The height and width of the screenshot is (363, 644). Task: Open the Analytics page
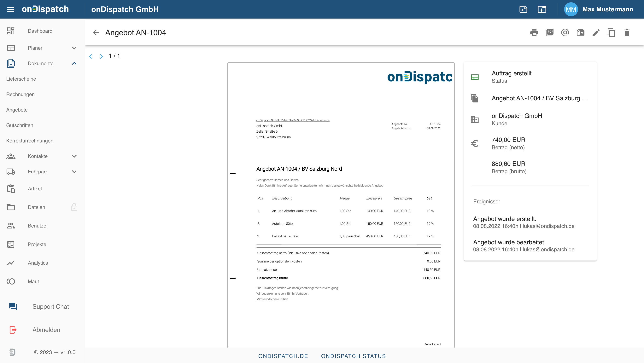[x=38, y=263]
